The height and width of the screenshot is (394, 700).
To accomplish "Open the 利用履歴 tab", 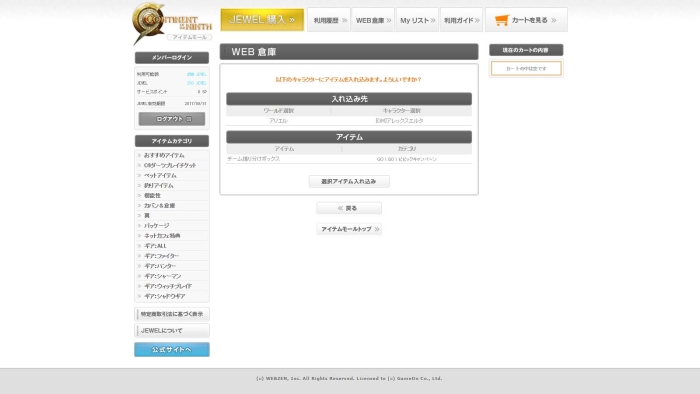I will (x=329, y=20).
